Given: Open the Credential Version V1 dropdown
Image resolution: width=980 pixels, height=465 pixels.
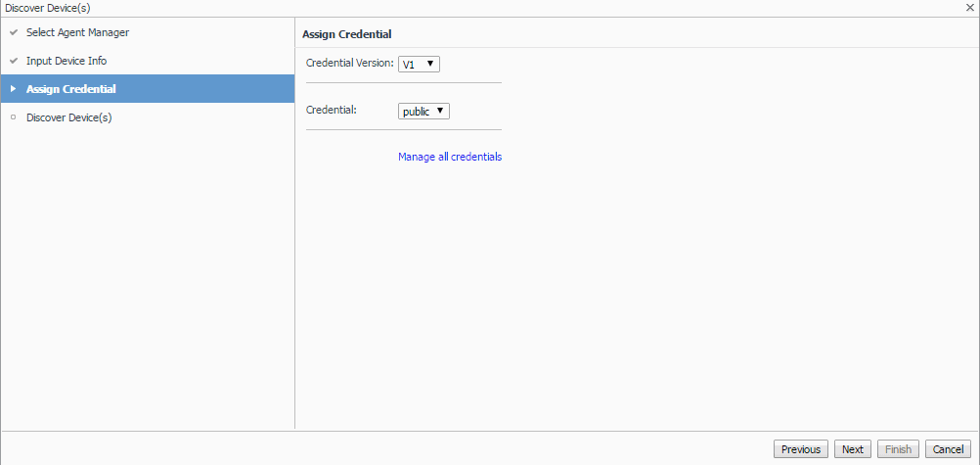Looking at the screenshot, I should tap(420, 65).
